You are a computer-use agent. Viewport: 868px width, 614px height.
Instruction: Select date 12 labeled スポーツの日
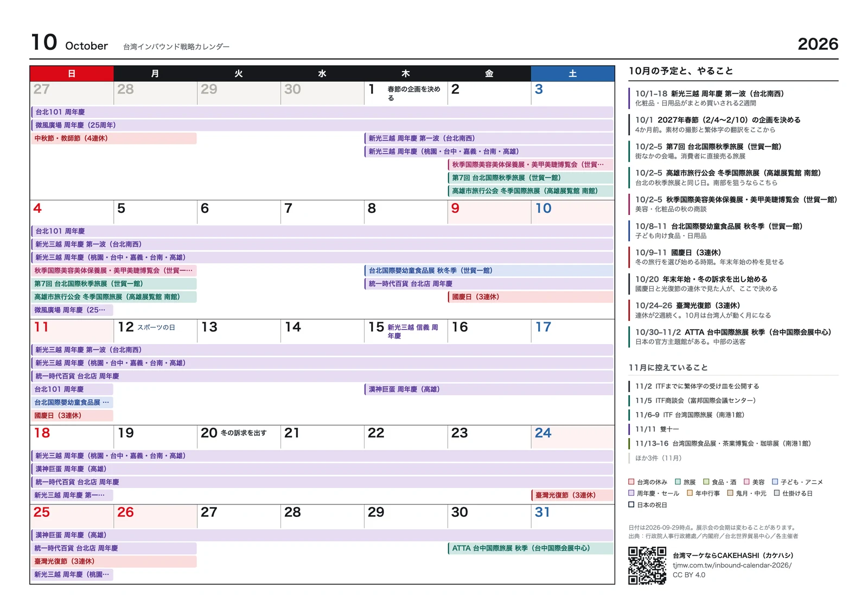[x=155, y=331]
